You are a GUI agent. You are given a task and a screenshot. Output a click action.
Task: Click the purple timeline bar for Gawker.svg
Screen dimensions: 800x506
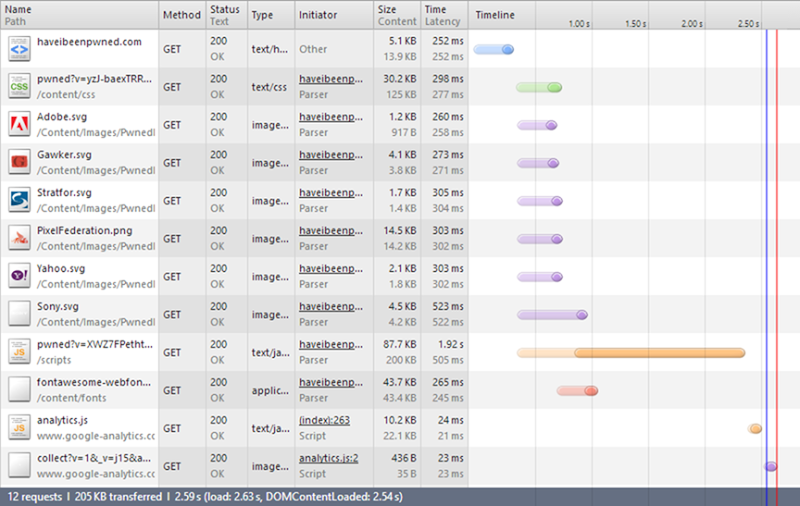click(538, 163)
